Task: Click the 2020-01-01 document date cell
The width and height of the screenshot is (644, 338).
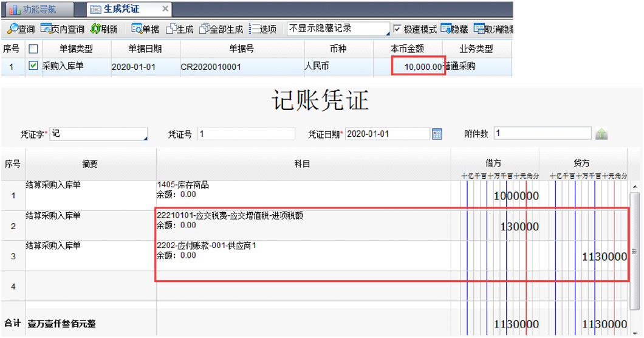Action: coord(145,67)
